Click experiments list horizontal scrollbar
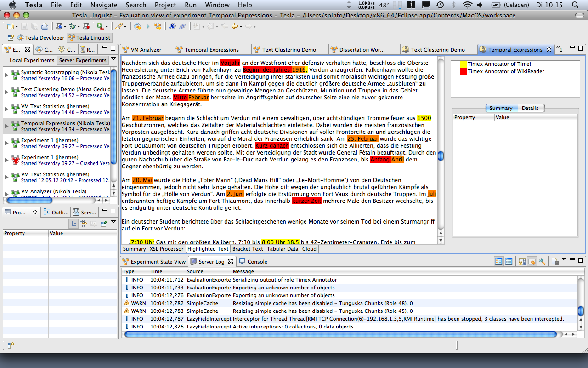Screen dimensions: 588x368 (x=30, y=201)
